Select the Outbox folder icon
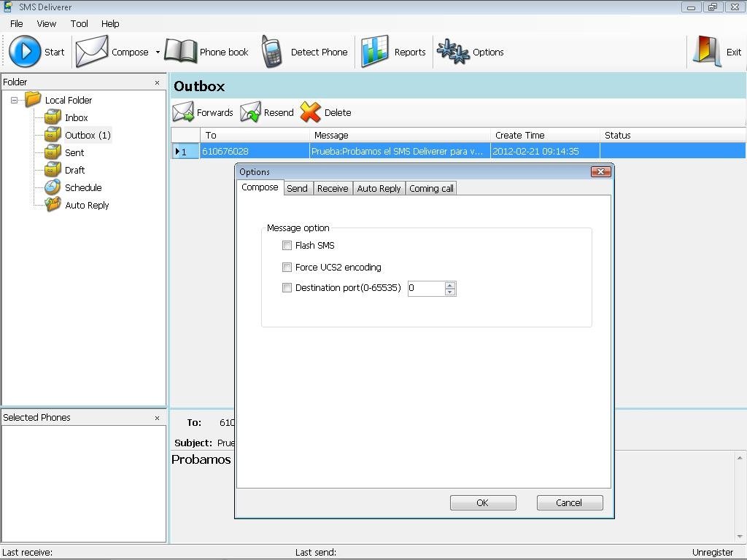The image size is (747, 560). tap(53, 135)
